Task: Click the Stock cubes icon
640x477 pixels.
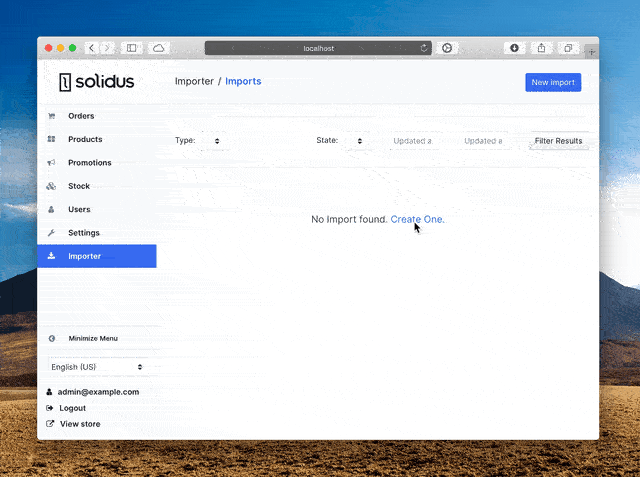Action: point(51,186)
